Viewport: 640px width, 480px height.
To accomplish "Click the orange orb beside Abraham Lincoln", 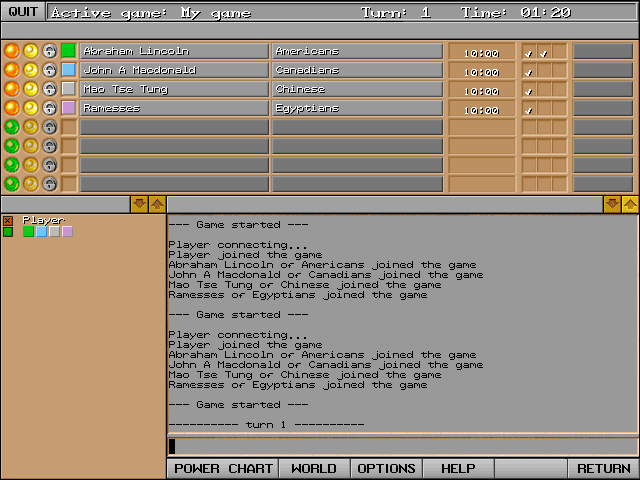I will click(x=11, y=51).
